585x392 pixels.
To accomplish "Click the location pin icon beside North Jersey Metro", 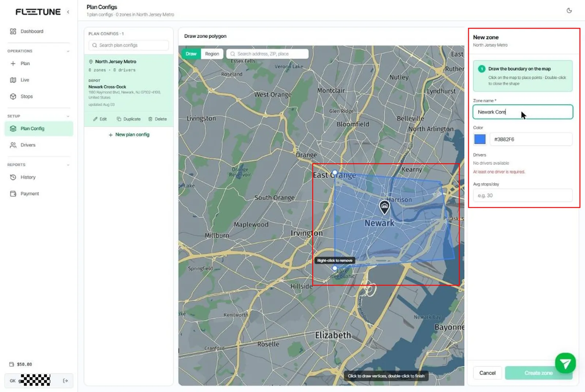I will click(91, 62).
